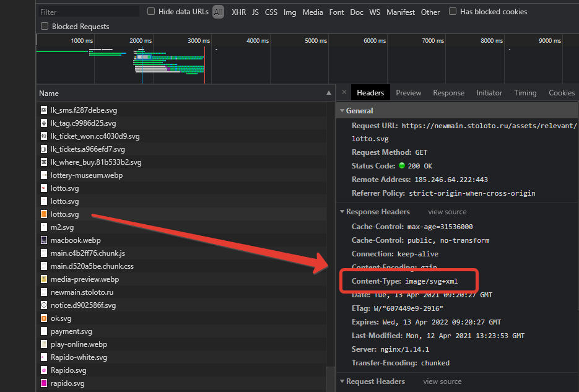
Task: Click the lk_sms.f287debe.svg file icon
Action: click(x=44, y=110)
